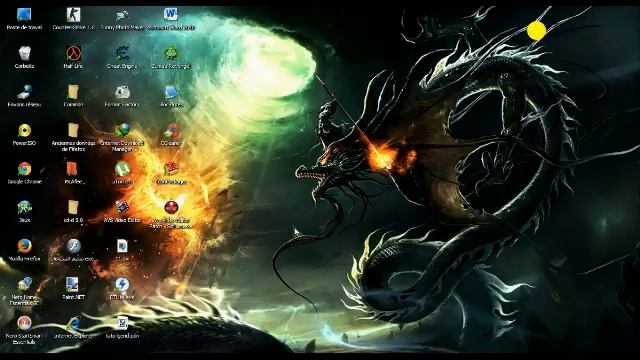The image size is (640, 360).
Task: Select the Anciennes données de Firefox folder
Action: [x=73, y=130]
